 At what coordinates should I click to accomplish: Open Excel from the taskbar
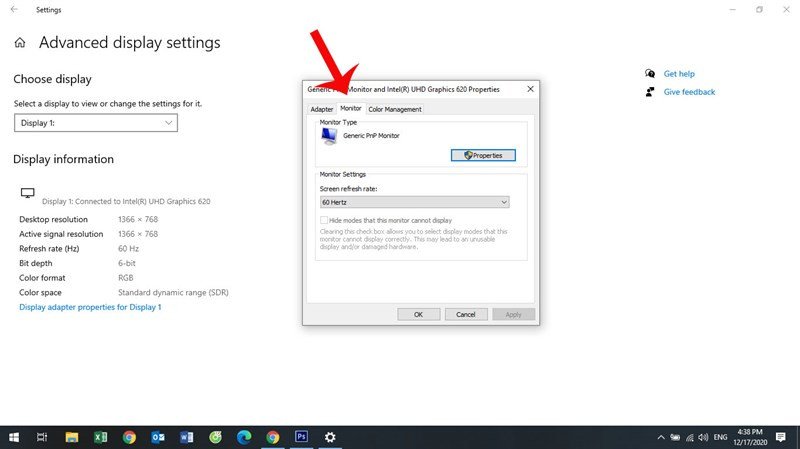pos(100,437)
